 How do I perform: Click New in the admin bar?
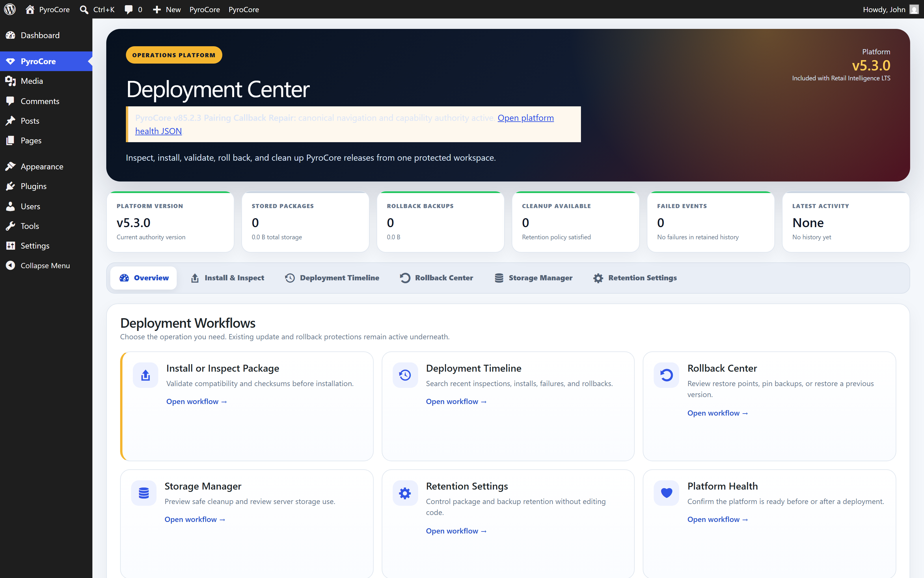click(x=167, y=9)
